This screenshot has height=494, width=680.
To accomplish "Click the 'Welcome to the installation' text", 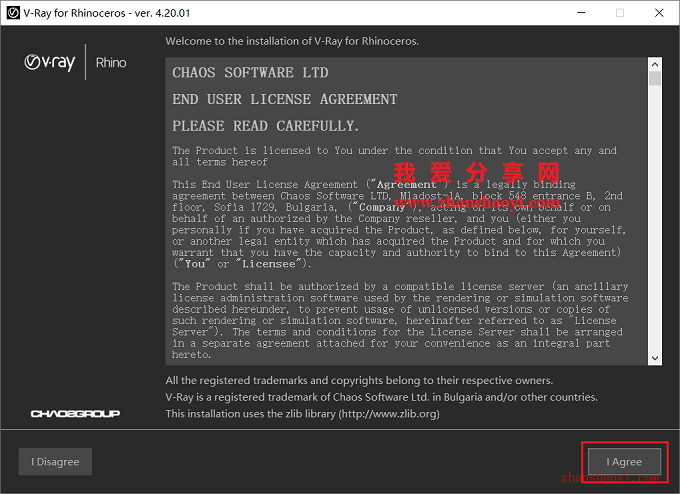I will pos(292,41).
